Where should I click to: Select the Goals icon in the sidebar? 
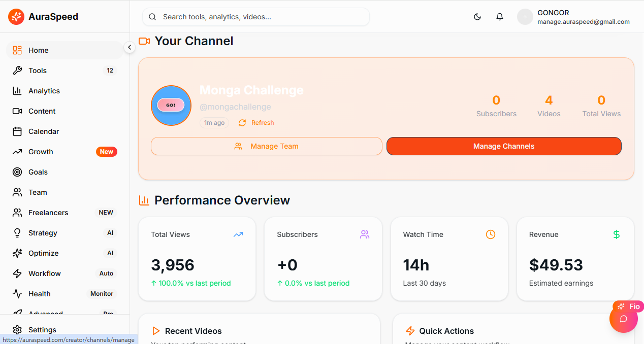point(17,171)
